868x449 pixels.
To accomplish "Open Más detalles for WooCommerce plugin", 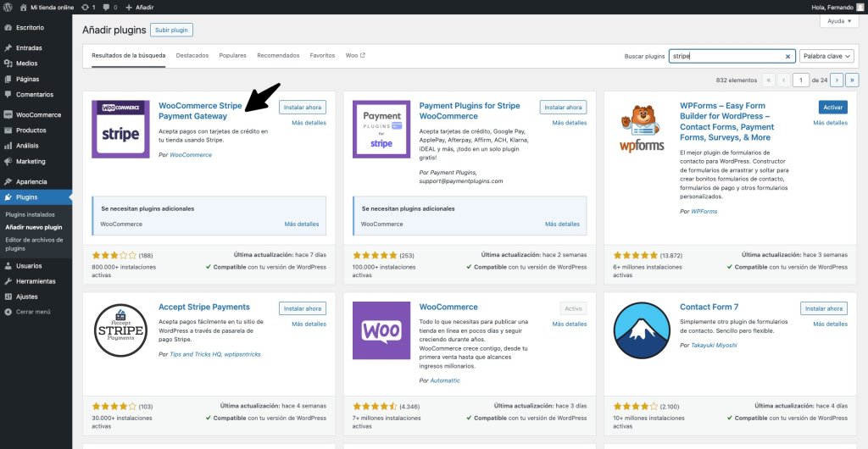I will [x=569, y=324].
